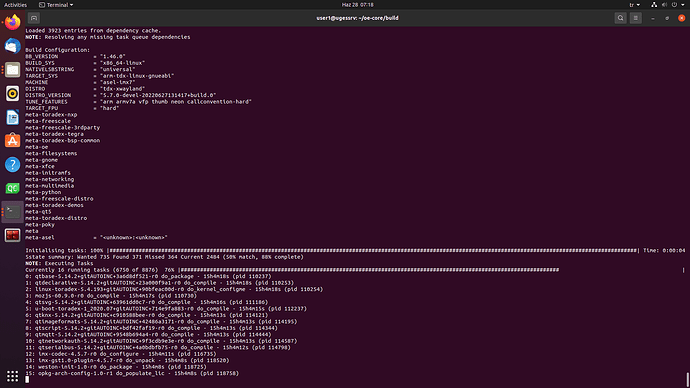Select the Terminal icon in dock

tap(12, 212)
